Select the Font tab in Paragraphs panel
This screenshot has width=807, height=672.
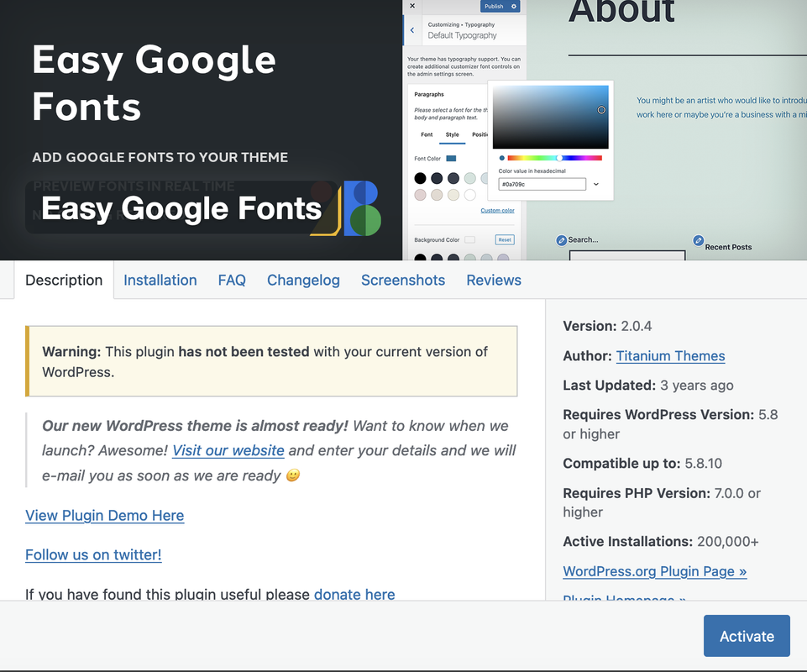[x=427, y=135]
